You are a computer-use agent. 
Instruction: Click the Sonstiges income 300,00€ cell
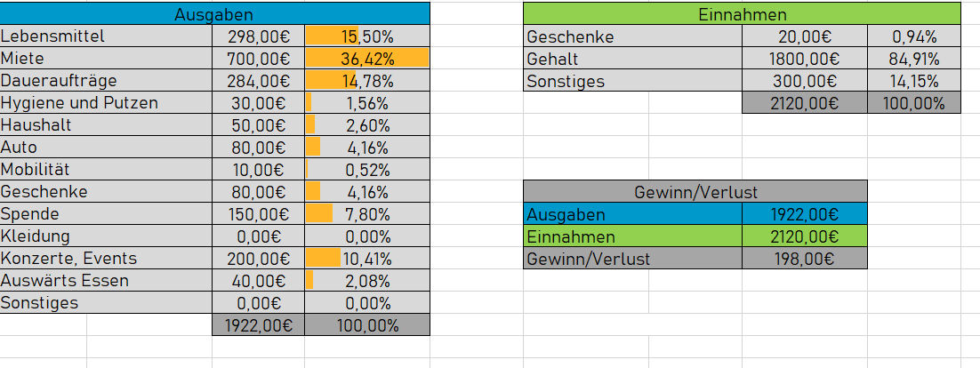(x=805, y=81)
